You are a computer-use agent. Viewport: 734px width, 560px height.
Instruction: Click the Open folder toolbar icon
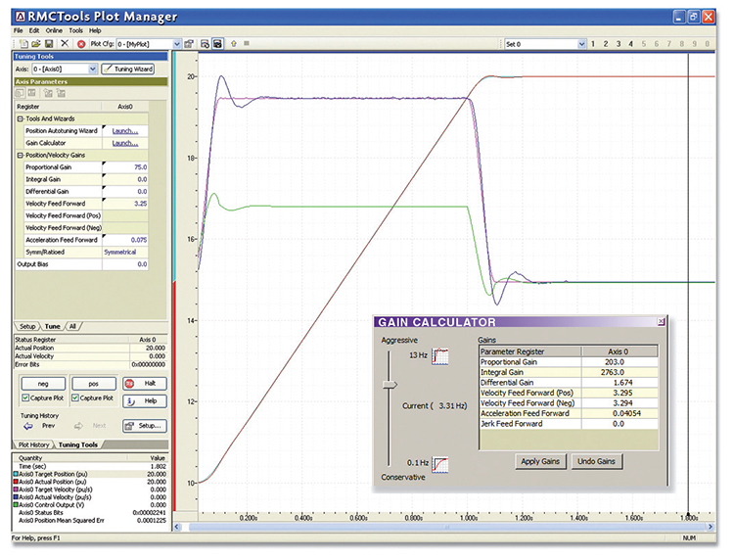[35, 44]
